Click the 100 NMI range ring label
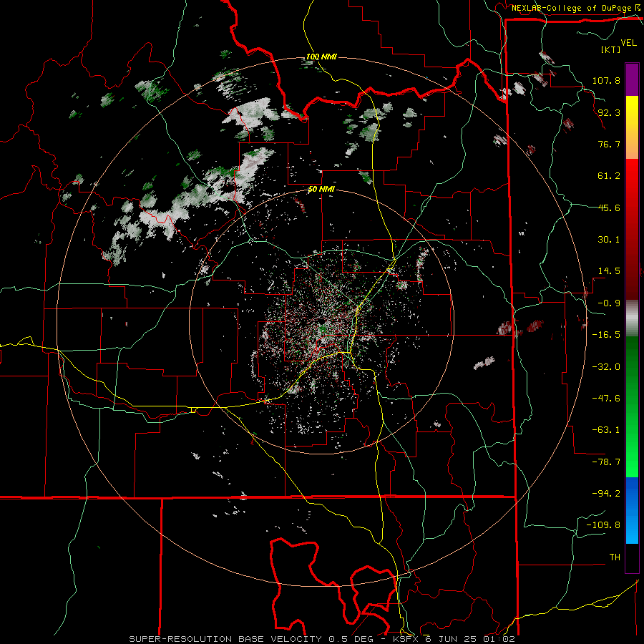644x644 pixels. [x=321, y=57]
